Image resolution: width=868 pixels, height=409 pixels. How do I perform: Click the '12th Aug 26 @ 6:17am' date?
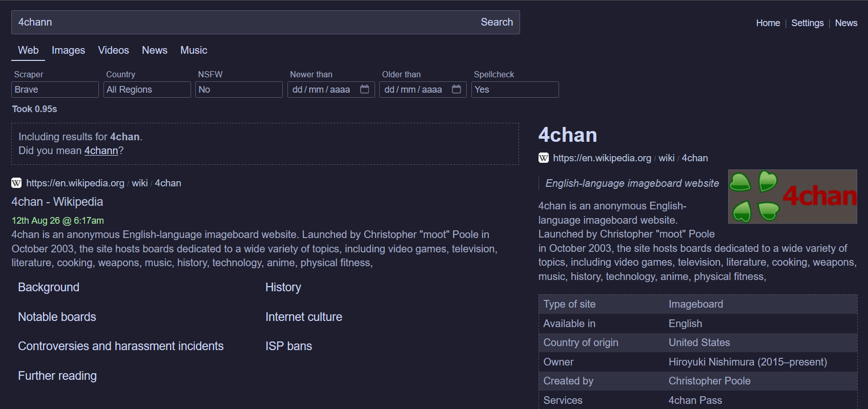coord(58,221)
